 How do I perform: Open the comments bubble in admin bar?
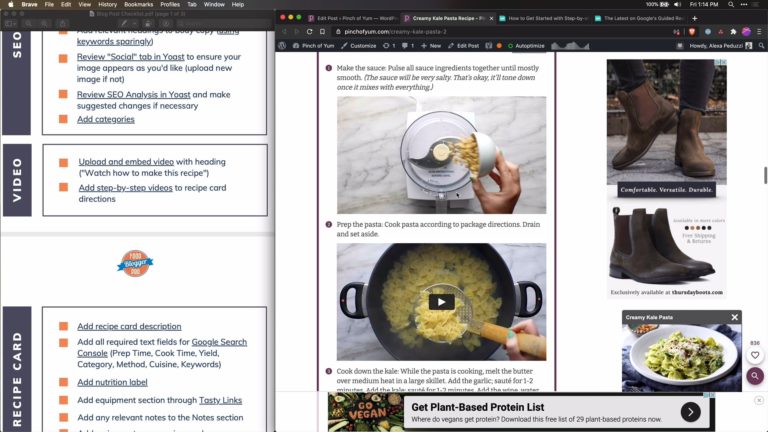pos(408,46)
